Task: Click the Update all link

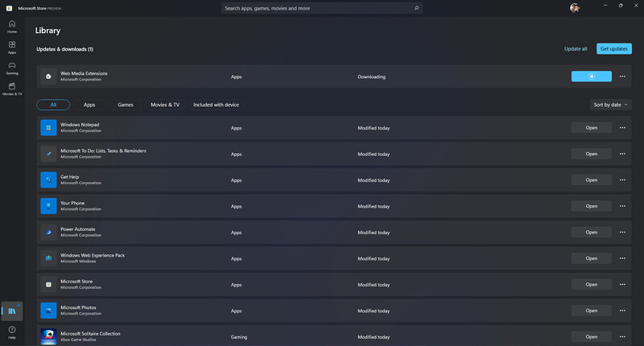Action: pos(576,48)
